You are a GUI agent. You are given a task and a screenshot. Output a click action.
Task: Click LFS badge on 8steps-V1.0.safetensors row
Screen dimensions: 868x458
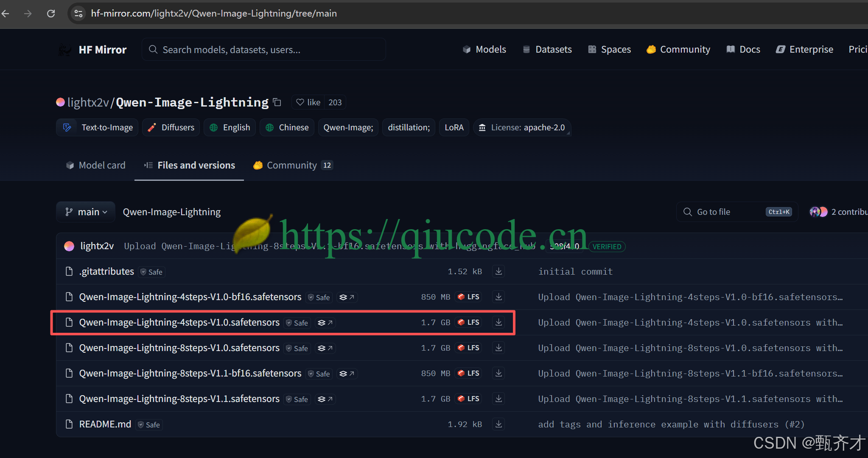[x=469, y=348]
